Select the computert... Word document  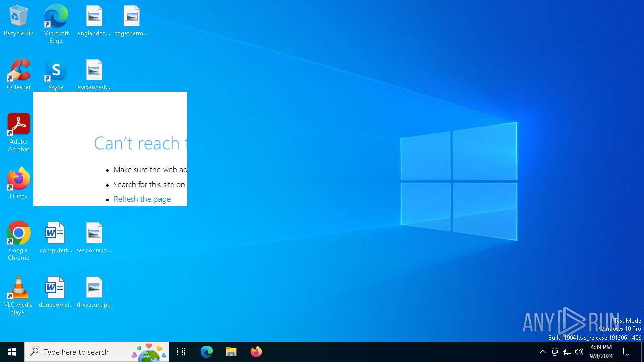tap(56, 238)
